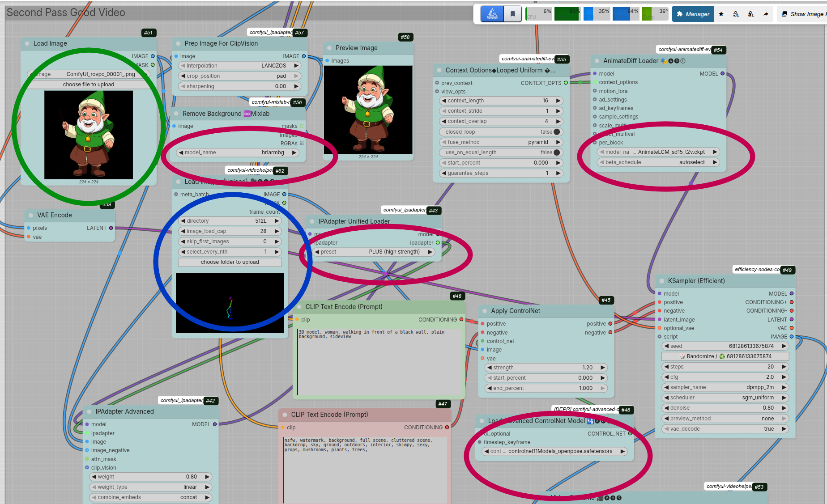
Task: Collapse the Load Image node via its title dot
Action: (x=27, y=43)
